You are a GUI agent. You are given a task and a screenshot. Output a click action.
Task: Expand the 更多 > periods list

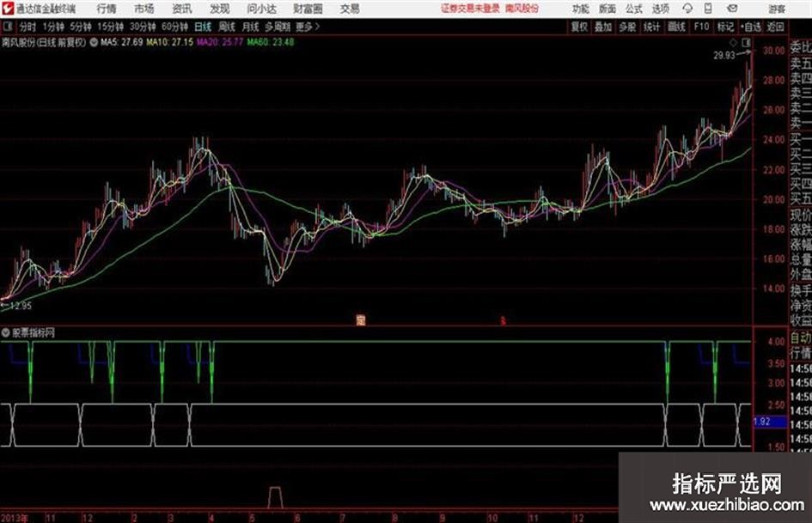tap(308, 27)
